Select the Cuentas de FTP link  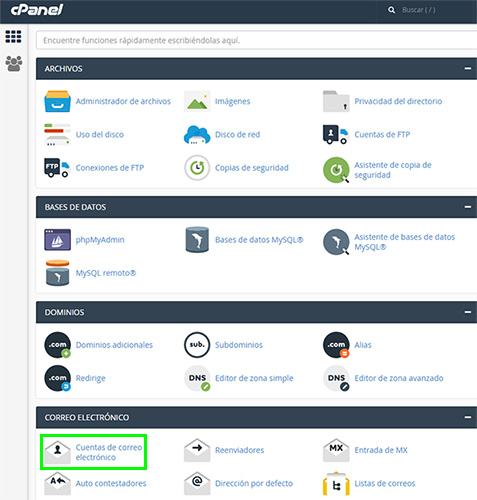[382, 135]
